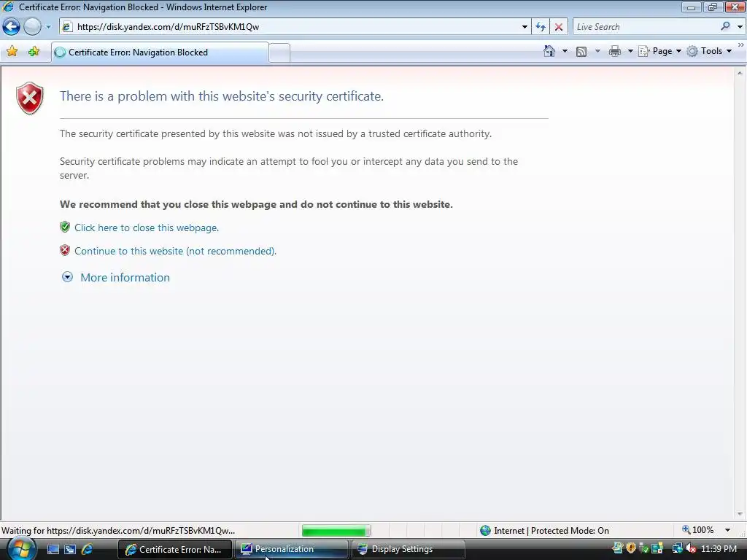
Task: Click the Home toolbar icon
Action: tap(549, 51)
